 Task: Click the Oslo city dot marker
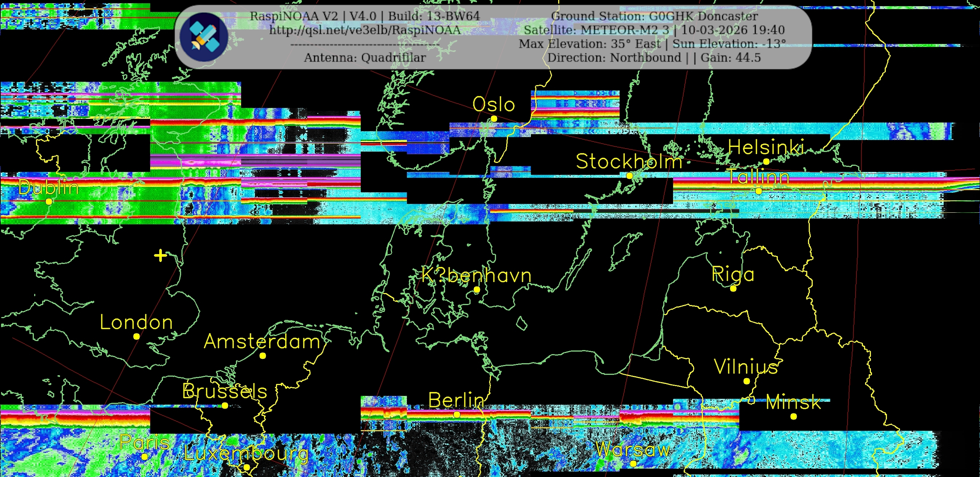(494, 119)
